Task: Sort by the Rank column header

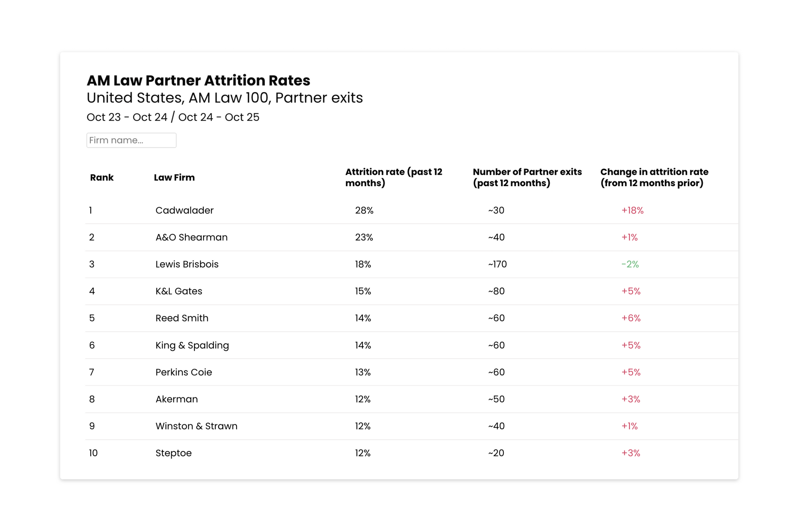Action: (101, 177)
